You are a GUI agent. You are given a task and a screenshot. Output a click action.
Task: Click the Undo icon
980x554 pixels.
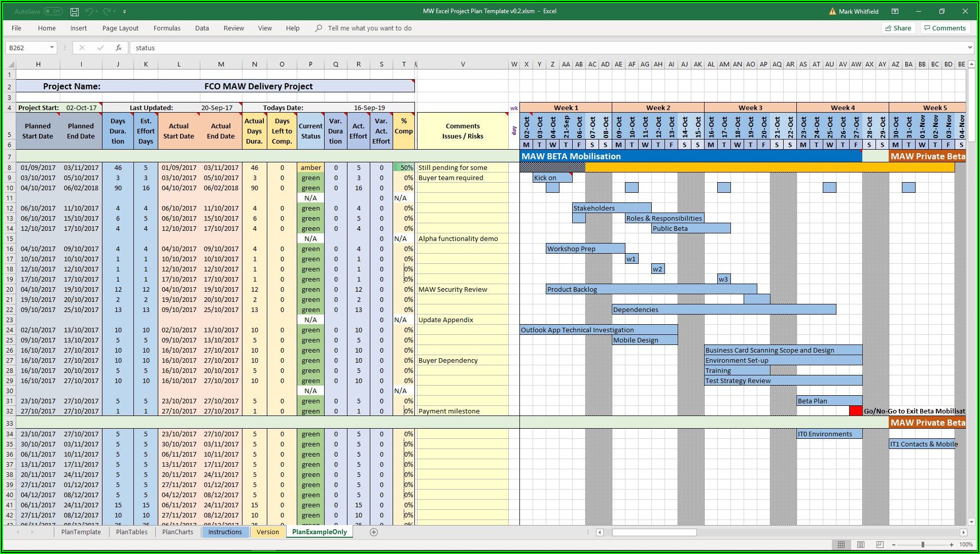[x=90, y=11]
